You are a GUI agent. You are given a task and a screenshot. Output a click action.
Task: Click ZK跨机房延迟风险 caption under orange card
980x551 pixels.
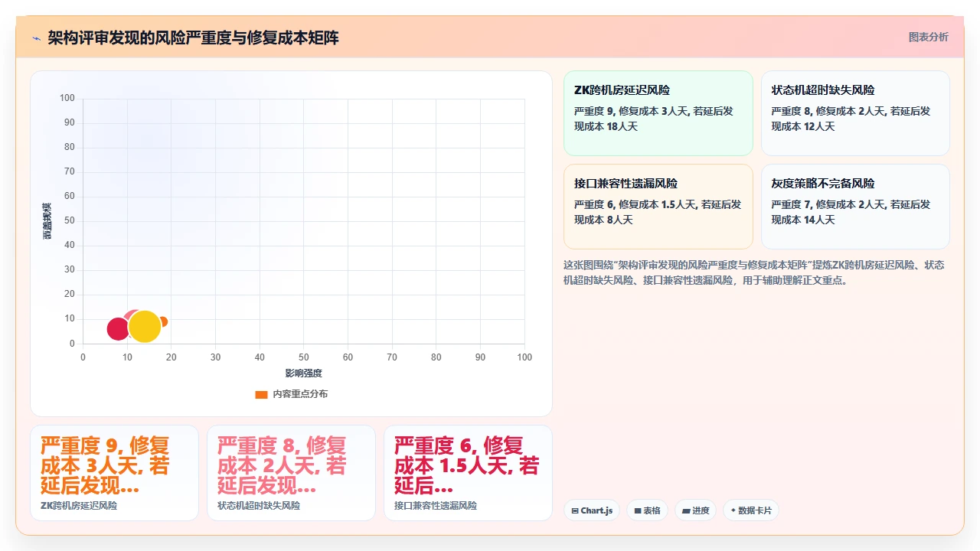point(79,506)
